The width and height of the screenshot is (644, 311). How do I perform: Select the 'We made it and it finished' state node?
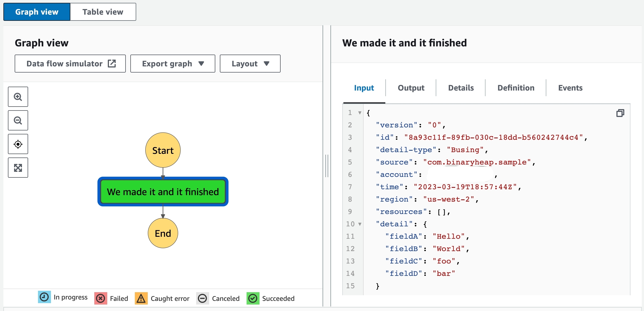(x=163, y=191)
